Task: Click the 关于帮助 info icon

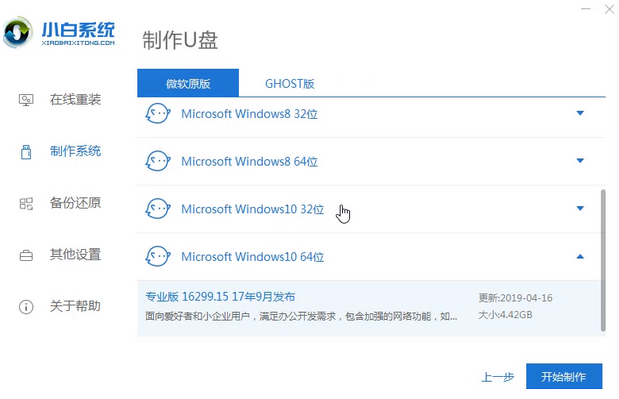Action: (26, 307)
